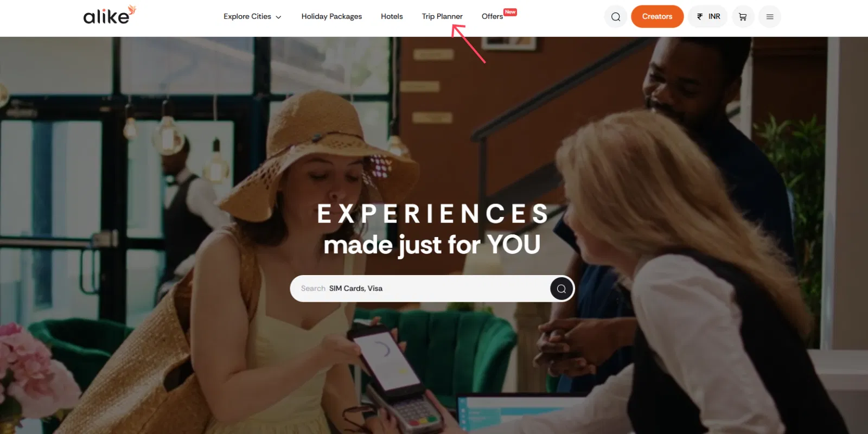
Task: Open the INR currency selector
Action: pyautogui.click(x=708, y=17)
